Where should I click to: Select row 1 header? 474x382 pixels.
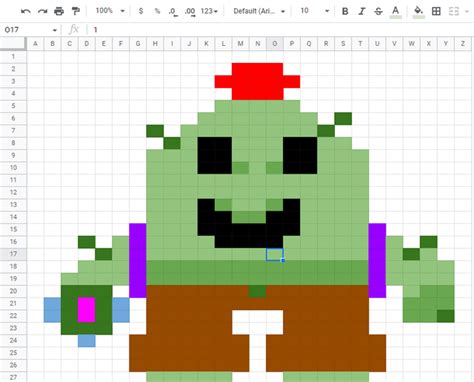13,56
